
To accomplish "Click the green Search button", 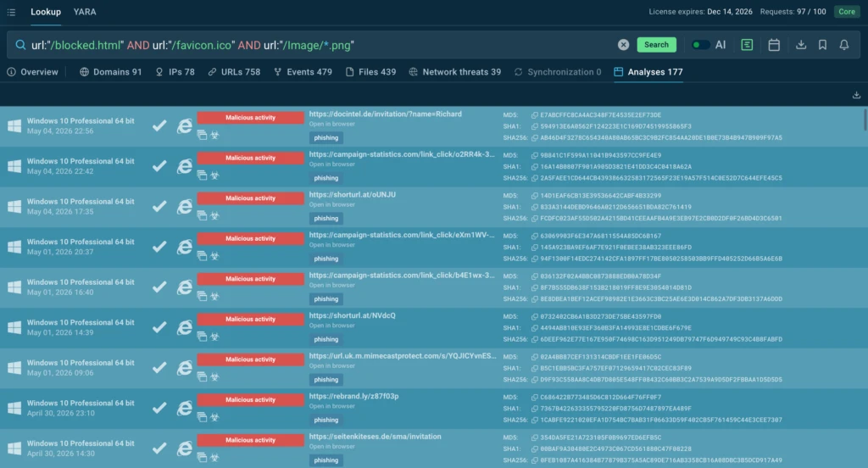I will [x=656, y=45].
